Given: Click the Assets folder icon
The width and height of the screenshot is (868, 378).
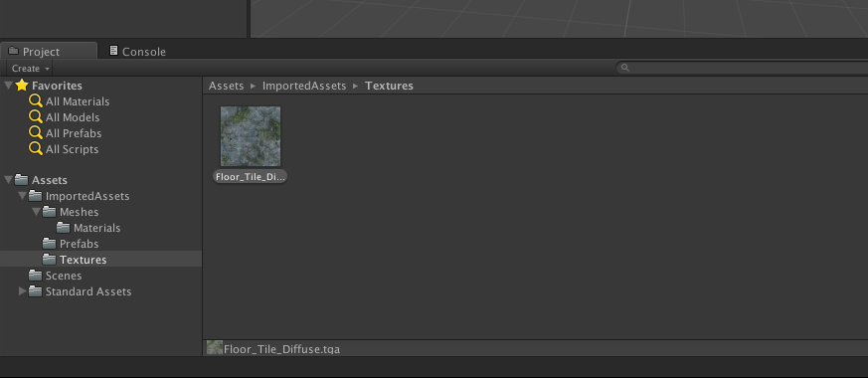Looking at the screenshot, I should (22, 179).
